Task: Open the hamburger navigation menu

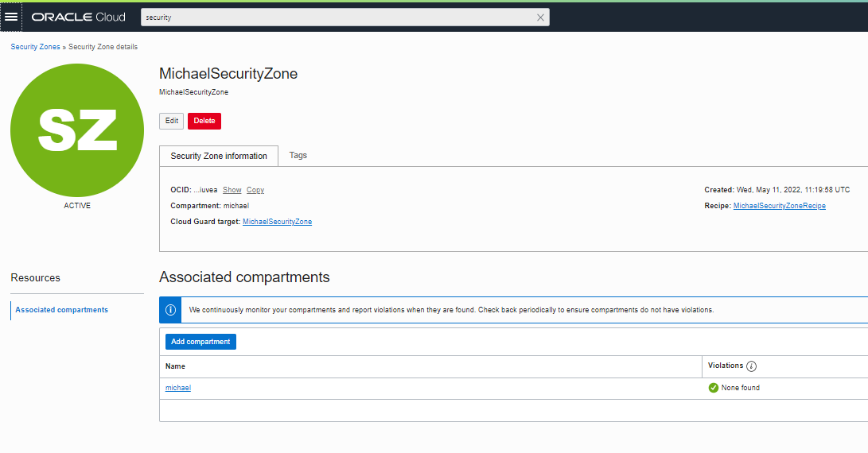Action: (11, 17)
